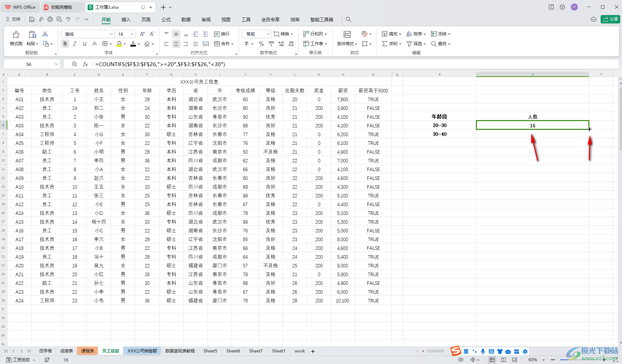The image size is (622, 364).
Task: Toggle Bold formatting
Action: (x=65, y=44)
